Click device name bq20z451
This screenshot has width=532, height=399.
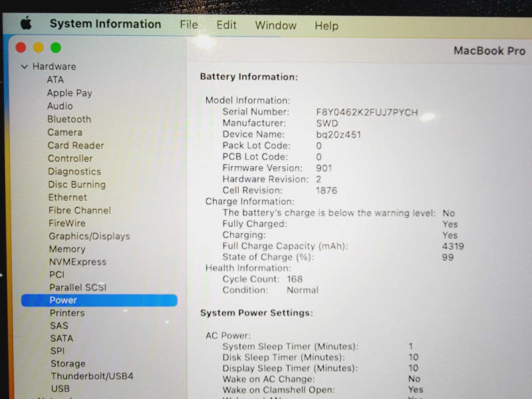click(338, 135)
